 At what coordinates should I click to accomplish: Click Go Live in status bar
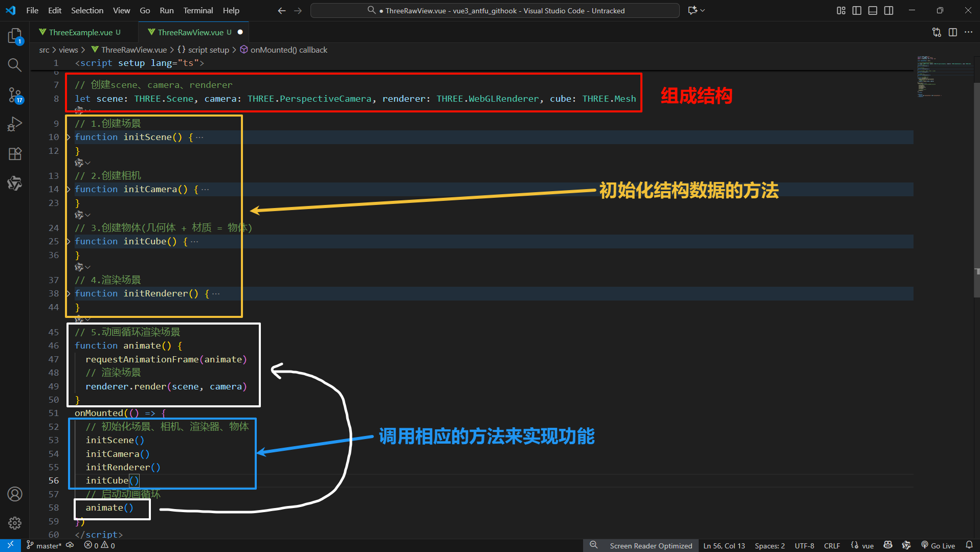tap(938, 546)
